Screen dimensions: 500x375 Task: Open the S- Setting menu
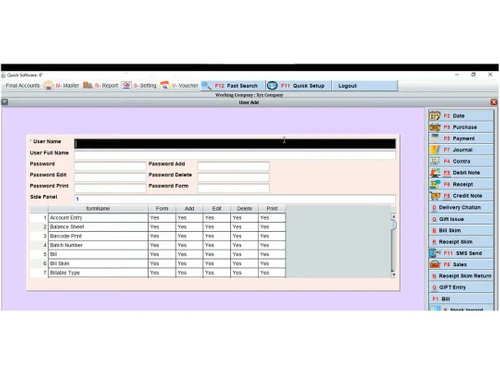[x=145, y=86]
